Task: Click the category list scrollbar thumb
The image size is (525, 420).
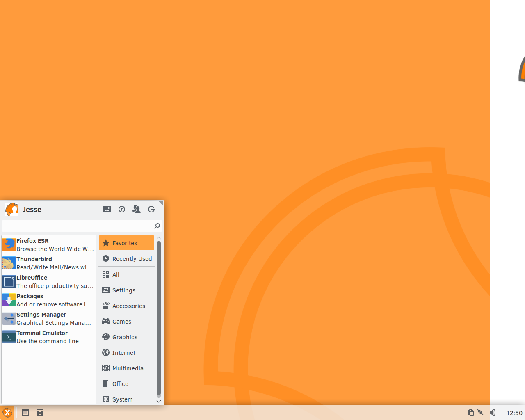Action: point(159,318)
